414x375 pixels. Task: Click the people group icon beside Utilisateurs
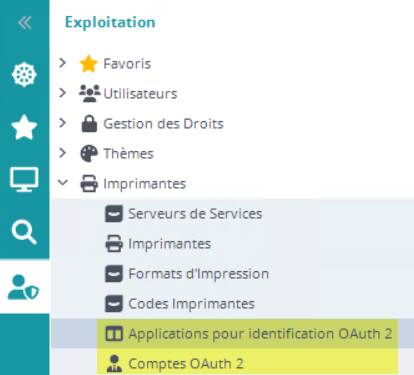click(x=89, y=93)
